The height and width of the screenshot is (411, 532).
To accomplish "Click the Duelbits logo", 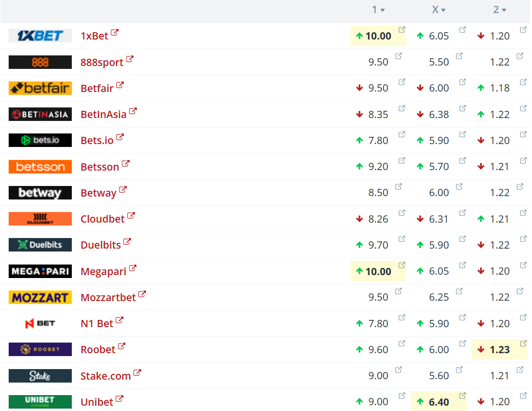I will (40, 245).
